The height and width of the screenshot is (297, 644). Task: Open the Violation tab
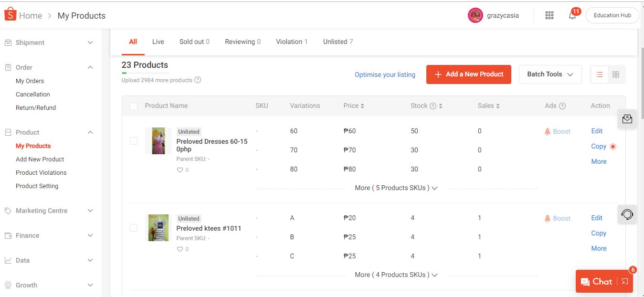[291, 42]
